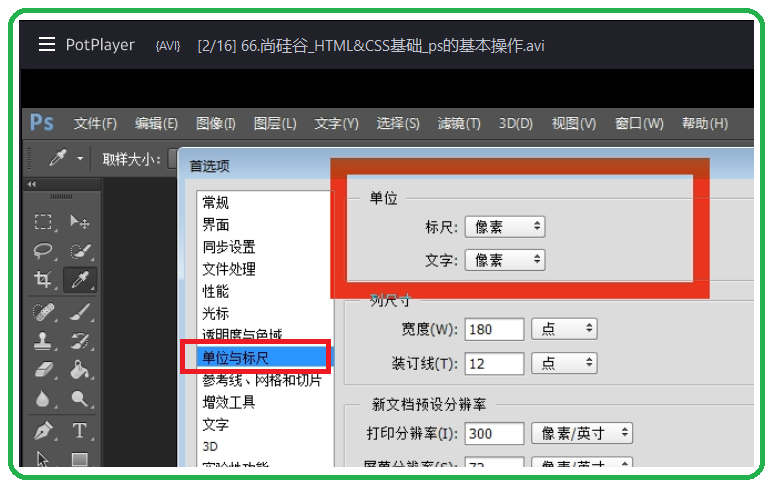Select the Brush tool
This screenshot has width=772, height=488.
(x=80, y=312)
